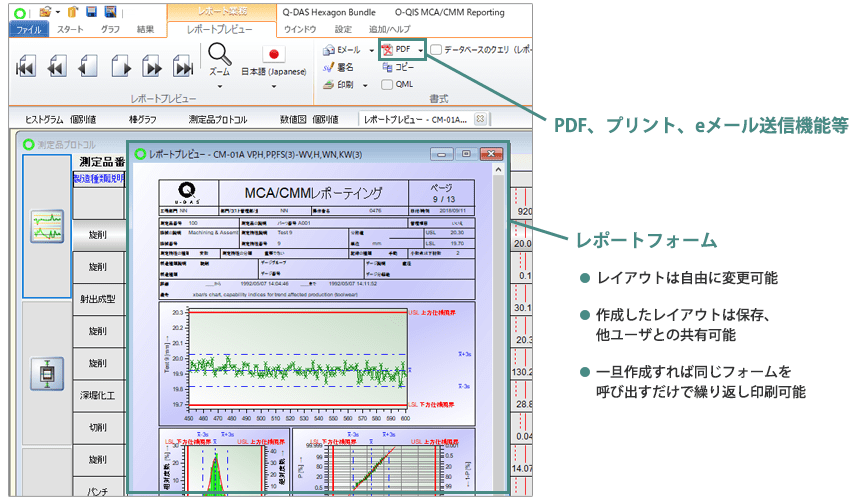Click the file cabinet icon in quick access bar

(x=72, y=12)
